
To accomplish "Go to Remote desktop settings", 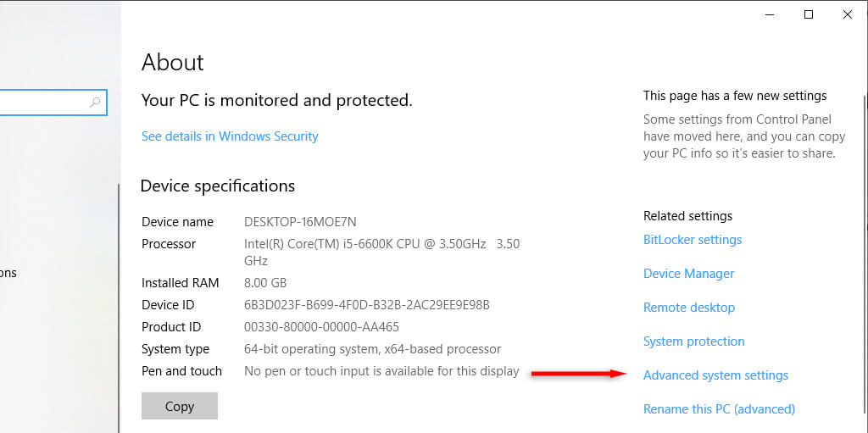I will click(688, 308).
